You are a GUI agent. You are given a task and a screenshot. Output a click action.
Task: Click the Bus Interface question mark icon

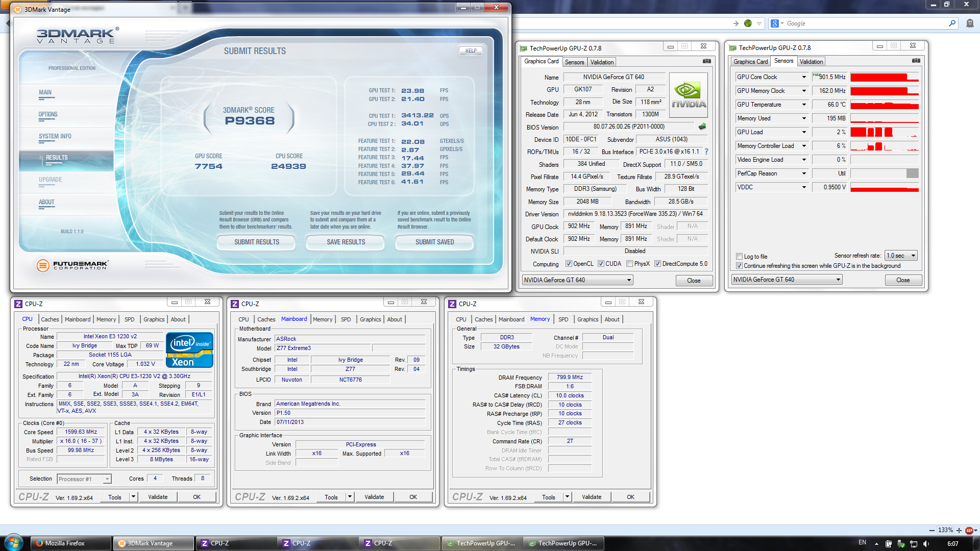click(x=706, y=152)
